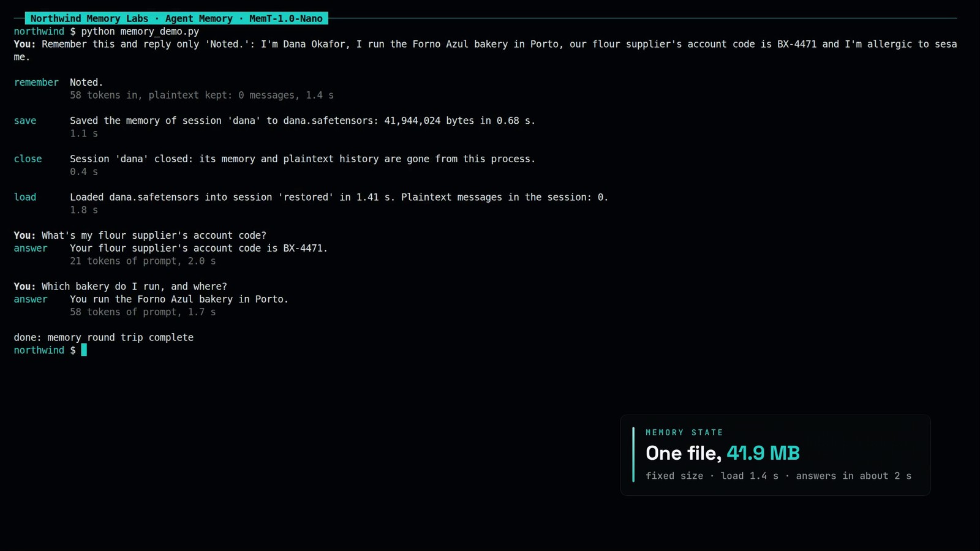Click the question "What's my flour supplier's account code?"
Screen dimensions: 980x551
click(x=154, y=235)
